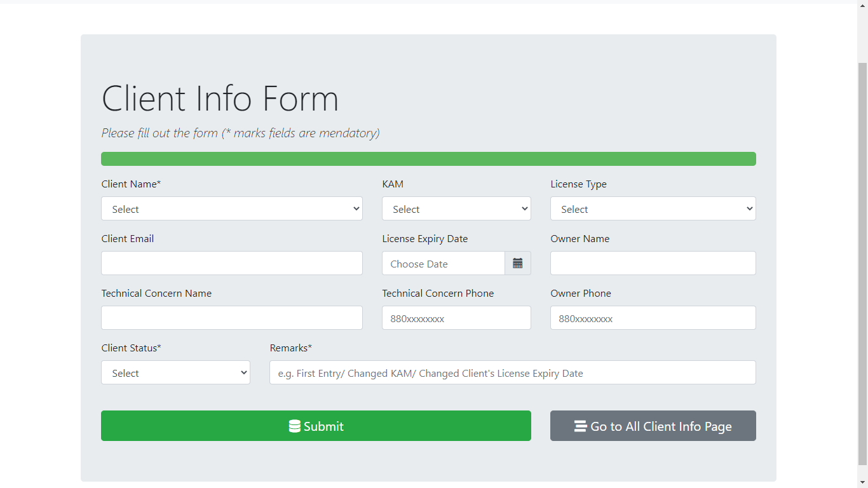The width and height of the screenshot is (868, 488).
Task: Open the Client Status select dropdown
Action: [175, 372]
